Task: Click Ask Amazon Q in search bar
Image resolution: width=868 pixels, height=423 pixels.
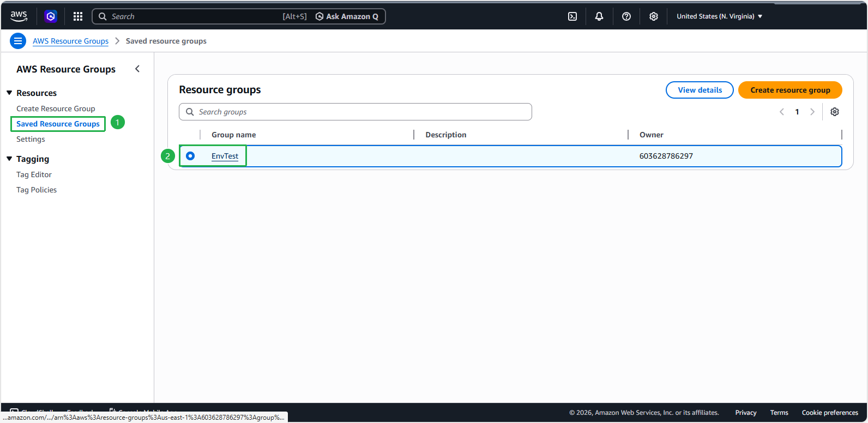Action: coord(347,16)
